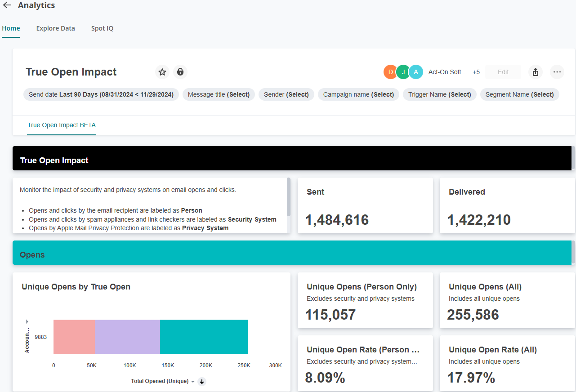
Task: Click the green J user avatar
Action: click(403, 72)
